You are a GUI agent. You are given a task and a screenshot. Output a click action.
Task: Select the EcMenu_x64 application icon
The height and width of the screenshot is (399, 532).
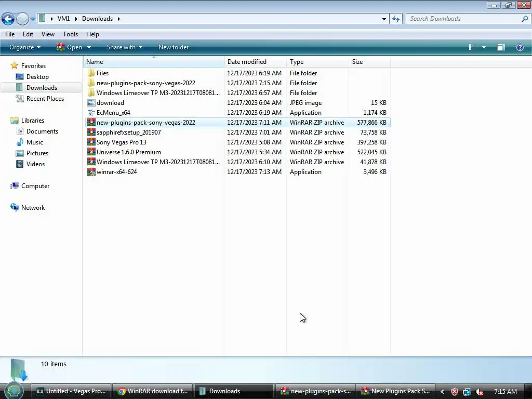(x=91, y=112)
